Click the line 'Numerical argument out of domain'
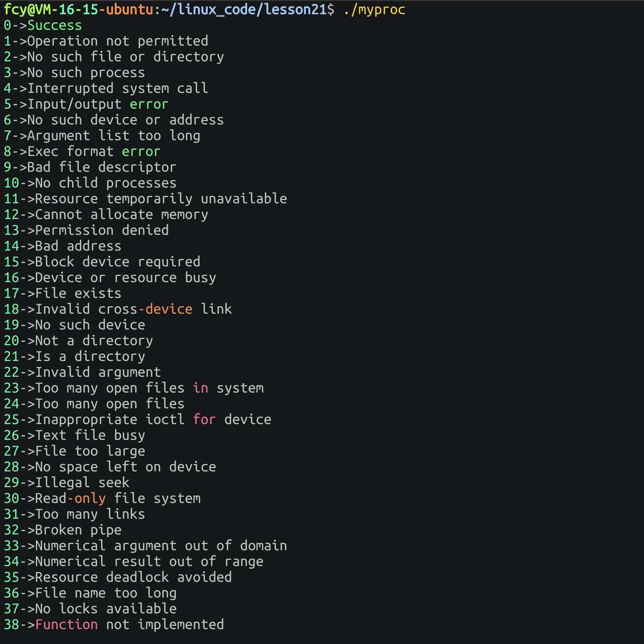 click(x=161, y=546)
